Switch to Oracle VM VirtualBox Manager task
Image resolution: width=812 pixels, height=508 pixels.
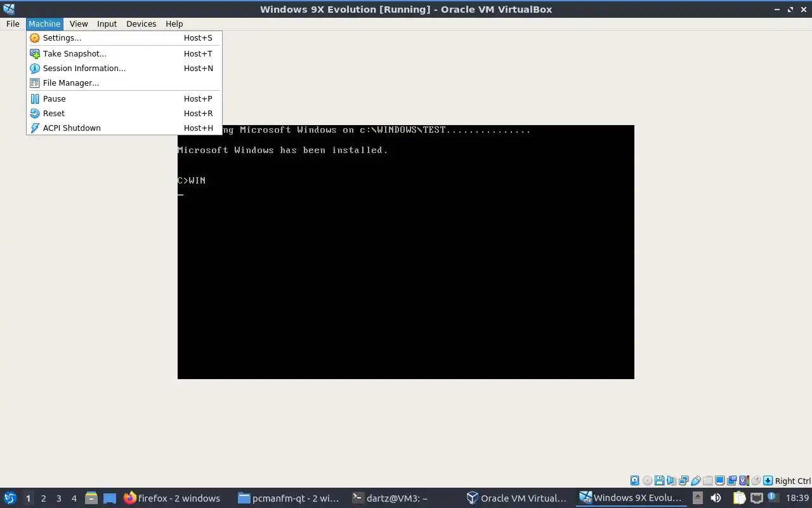coord(518,498)
